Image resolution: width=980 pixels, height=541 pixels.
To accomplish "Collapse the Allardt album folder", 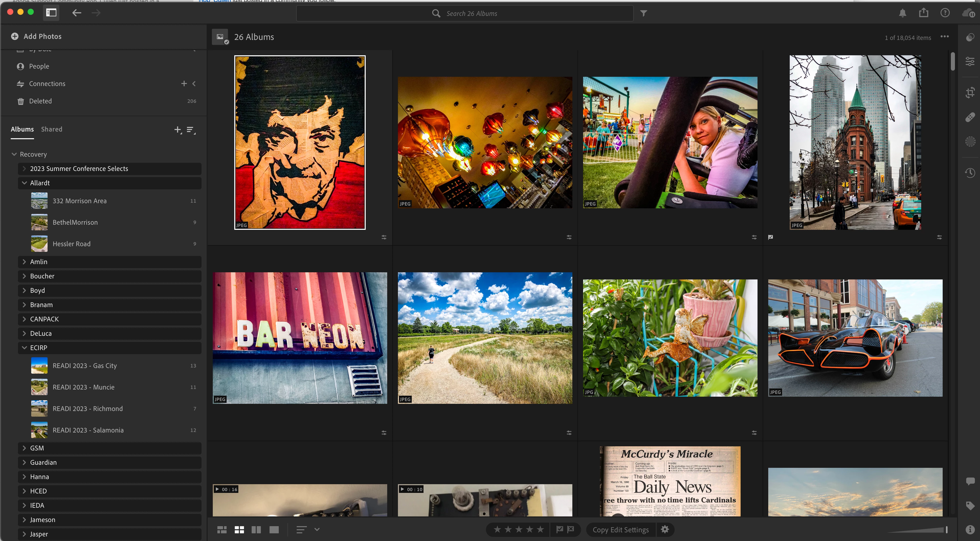I will click(24, 183).
